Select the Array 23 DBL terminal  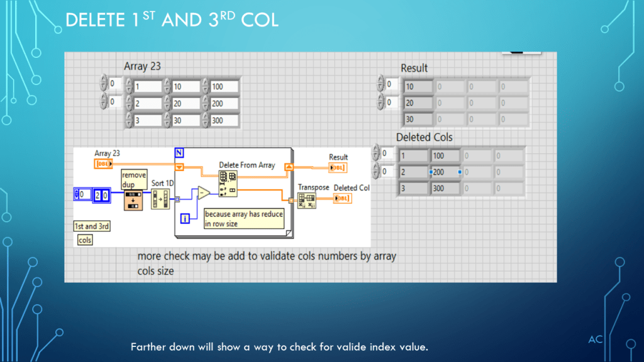pyautogui.click(x=104, y=164)
